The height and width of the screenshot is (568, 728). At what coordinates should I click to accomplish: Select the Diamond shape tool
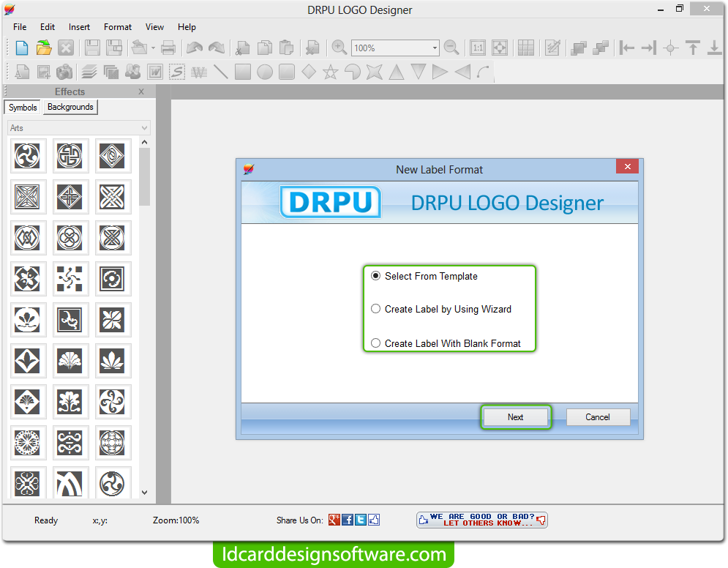(308, 72)
